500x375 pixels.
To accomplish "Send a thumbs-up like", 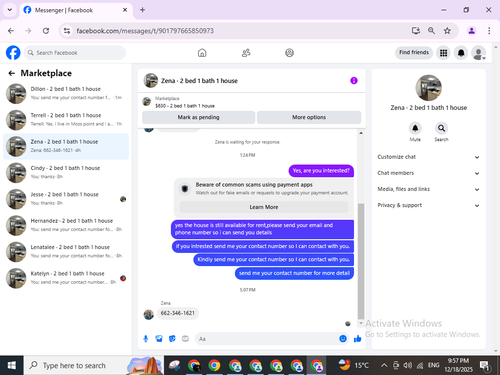I will point(358,339).
